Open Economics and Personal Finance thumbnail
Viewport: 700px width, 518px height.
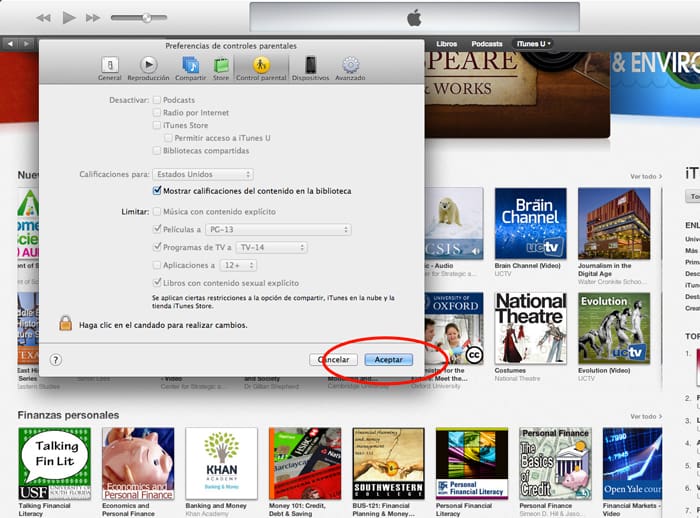click(x=138, y=464)
